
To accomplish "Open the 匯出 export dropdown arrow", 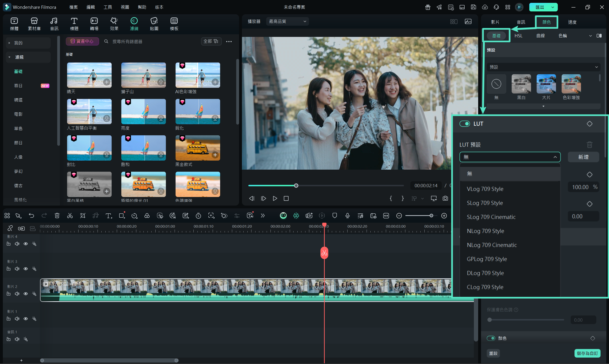I will coord(553,7).
